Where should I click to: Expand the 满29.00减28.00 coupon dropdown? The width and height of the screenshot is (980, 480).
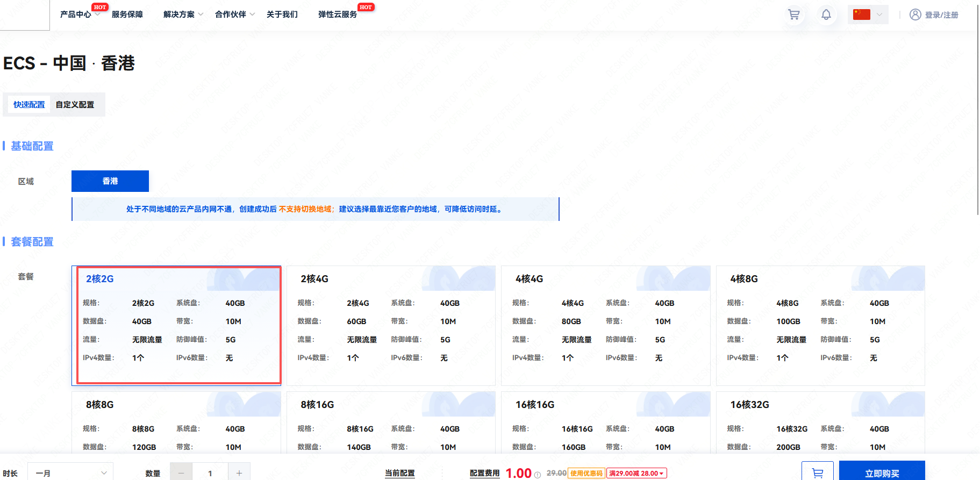[x=636, y=473]
